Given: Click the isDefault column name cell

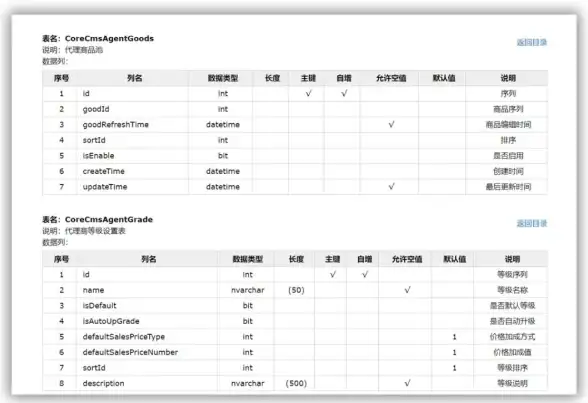Looking at the screenshot, I should (99, 306).
